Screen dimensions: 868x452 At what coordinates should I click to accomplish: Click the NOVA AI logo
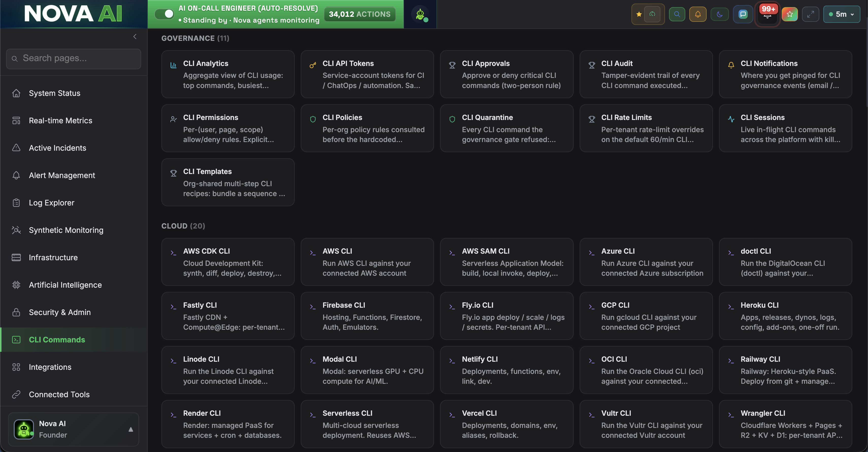[x=73, y=14]
